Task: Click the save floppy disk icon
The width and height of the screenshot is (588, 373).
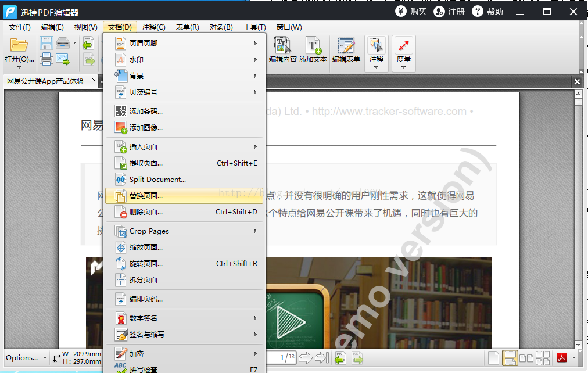Action: click(x=46, y=43)
